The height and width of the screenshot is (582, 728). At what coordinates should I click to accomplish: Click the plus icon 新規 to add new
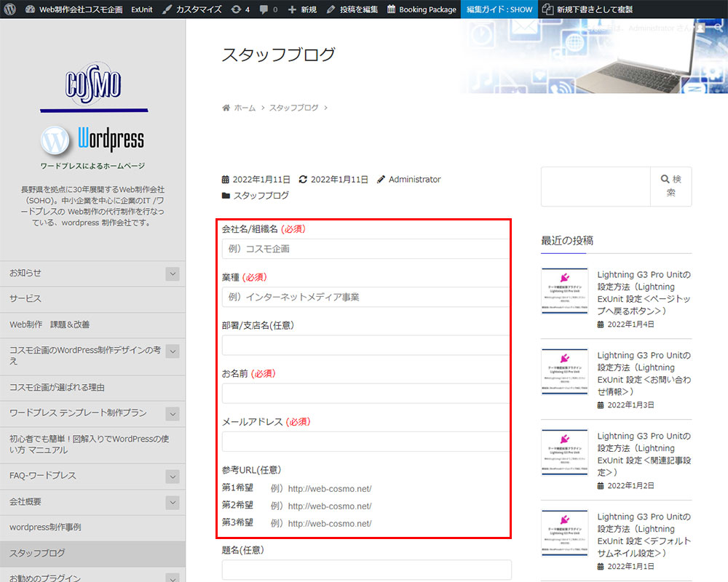tap(293, 9)
